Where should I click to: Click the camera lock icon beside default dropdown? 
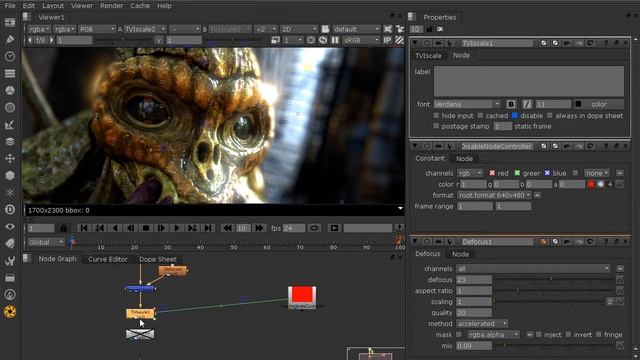(325, 29)
